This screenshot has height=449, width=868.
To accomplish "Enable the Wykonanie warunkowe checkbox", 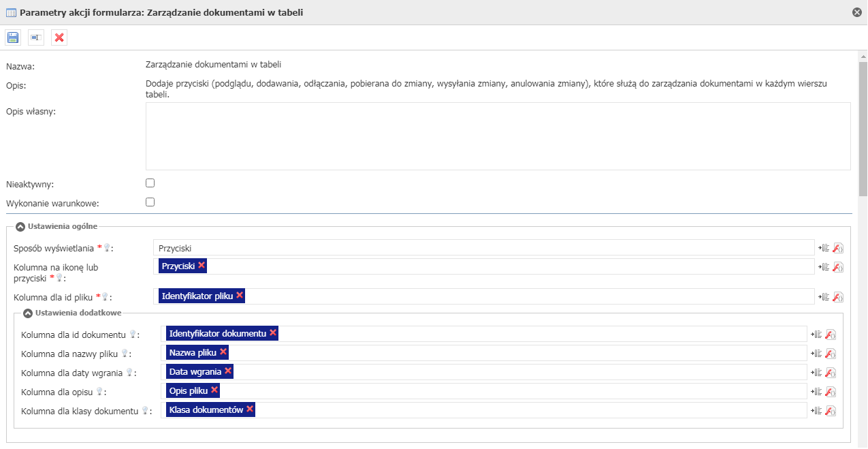I will [150, 202].
